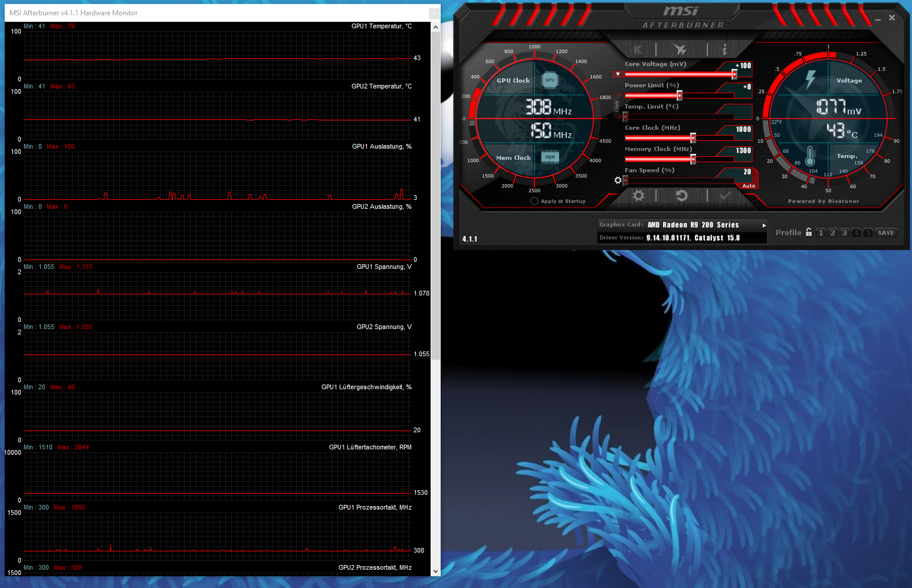Click the thermometer temperature icon

810,156
